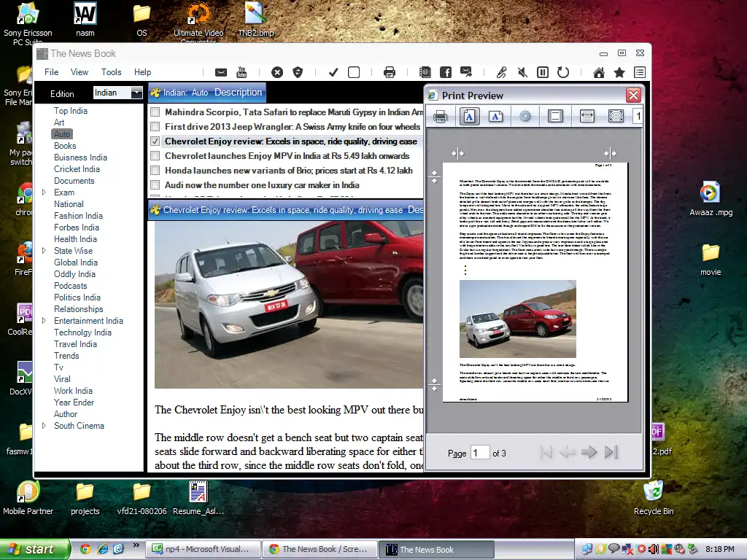Click the Chevrolet cars article image
Image resolution: width=747 pixels, height=560 pixels.
[x=289, y=305]
